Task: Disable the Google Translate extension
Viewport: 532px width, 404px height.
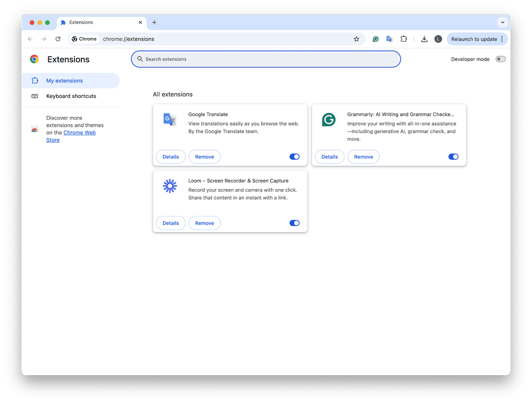Action: 294,156
